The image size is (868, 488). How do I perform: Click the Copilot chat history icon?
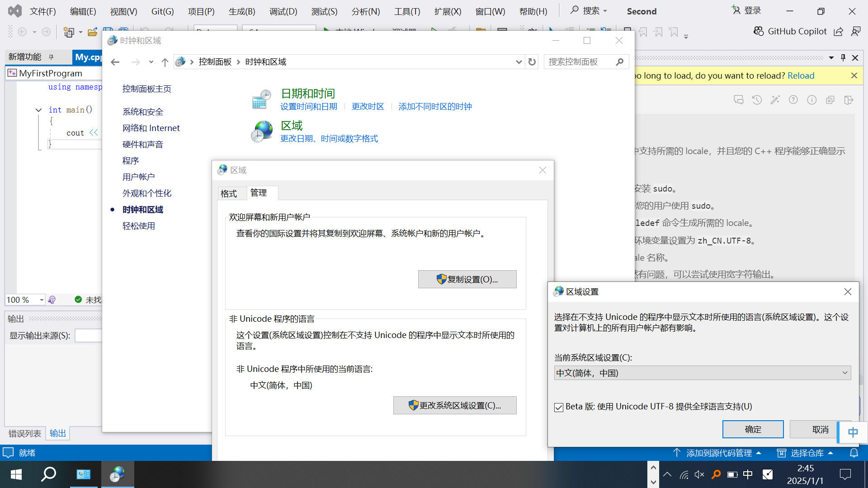[757, 100]
